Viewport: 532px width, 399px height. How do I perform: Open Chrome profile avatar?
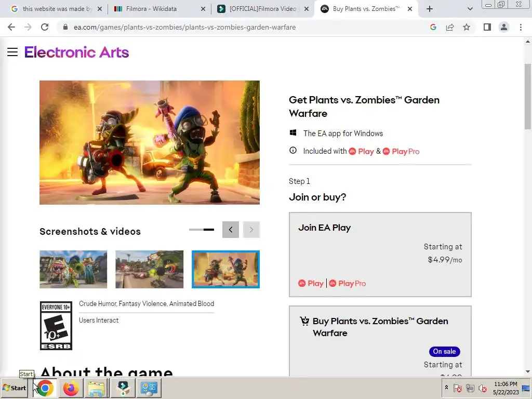tap(504, 27)
